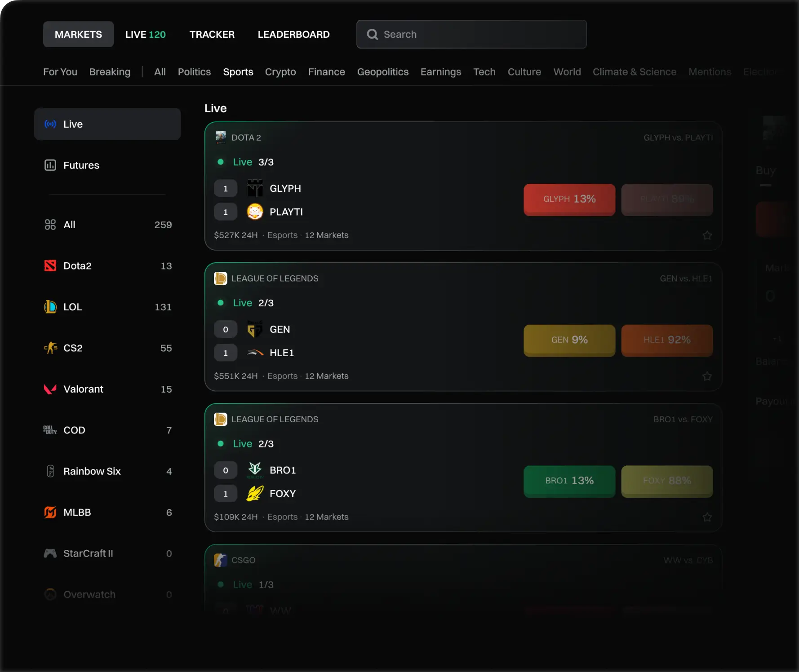Click the Live broadcast icon in sidebar
This screenshot has width=799, height=672.
pyautogui.click(x=50, y=124)
